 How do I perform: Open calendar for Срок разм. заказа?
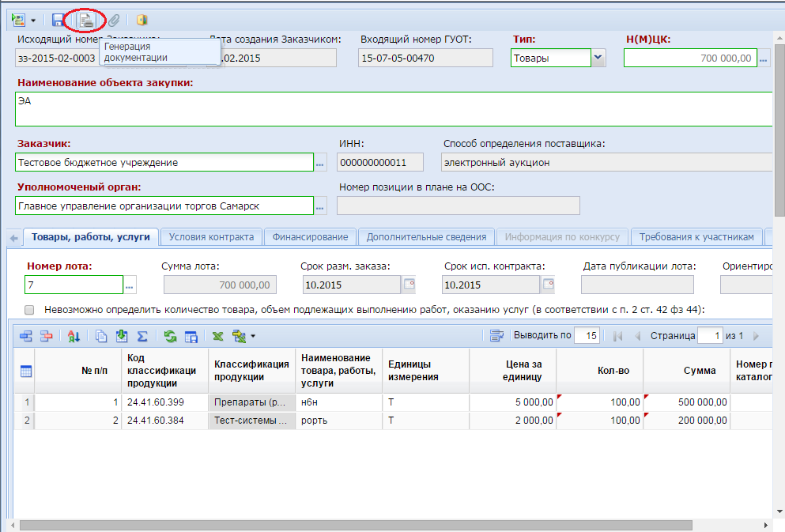coord(409,285)
